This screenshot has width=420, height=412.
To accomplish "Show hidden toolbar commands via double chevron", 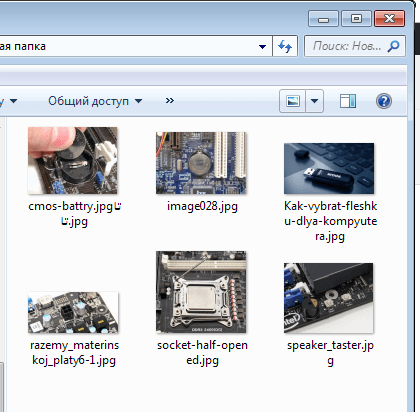I will [x=170, y=100].
